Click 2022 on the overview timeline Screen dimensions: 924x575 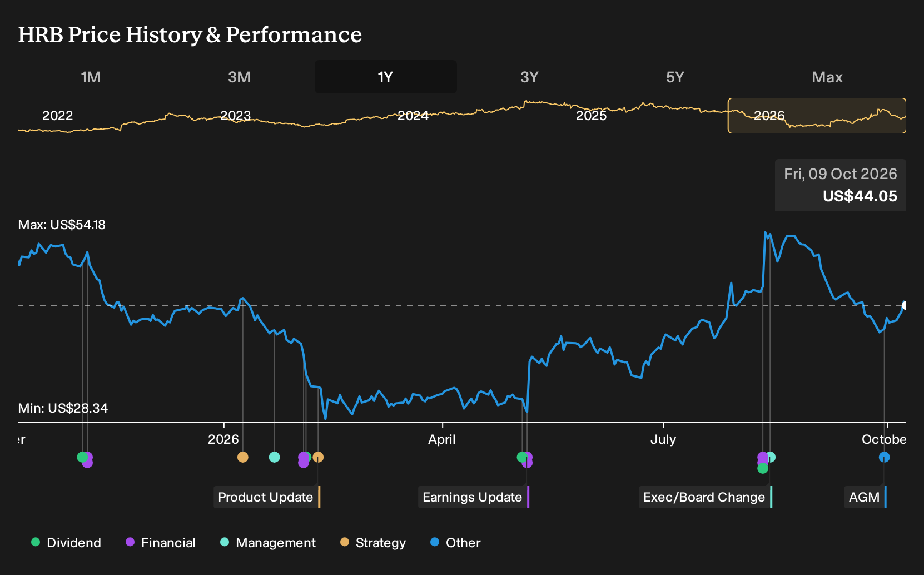[x=58, y=116]
